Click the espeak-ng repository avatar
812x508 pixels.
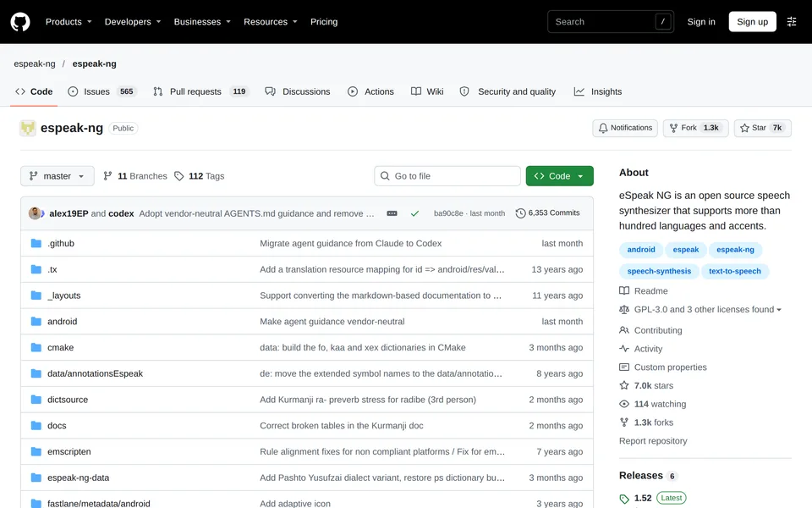point(27,128)
